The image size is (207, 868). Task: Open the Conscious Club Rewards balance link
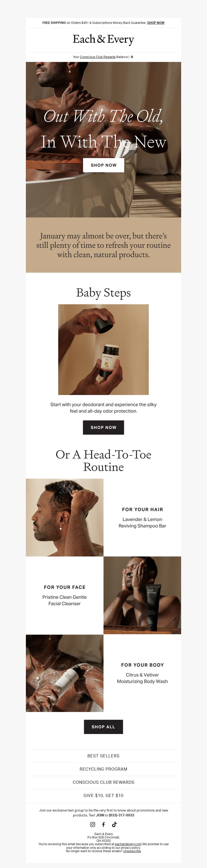pos(98,57)
